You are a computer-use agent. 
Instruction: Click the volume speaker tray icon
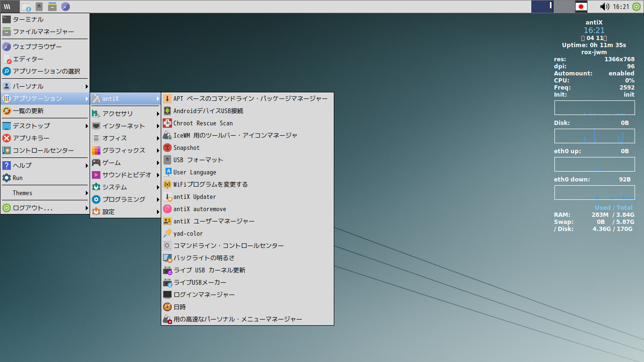pos(604,7)
